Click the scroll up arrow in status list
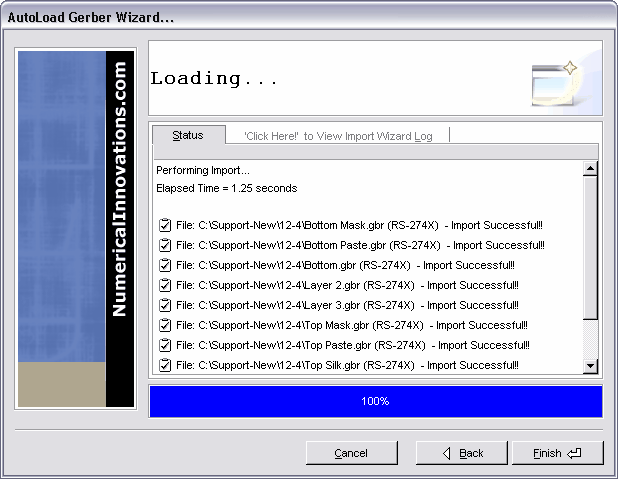618x479 pixels. click(x=590, y=169)
